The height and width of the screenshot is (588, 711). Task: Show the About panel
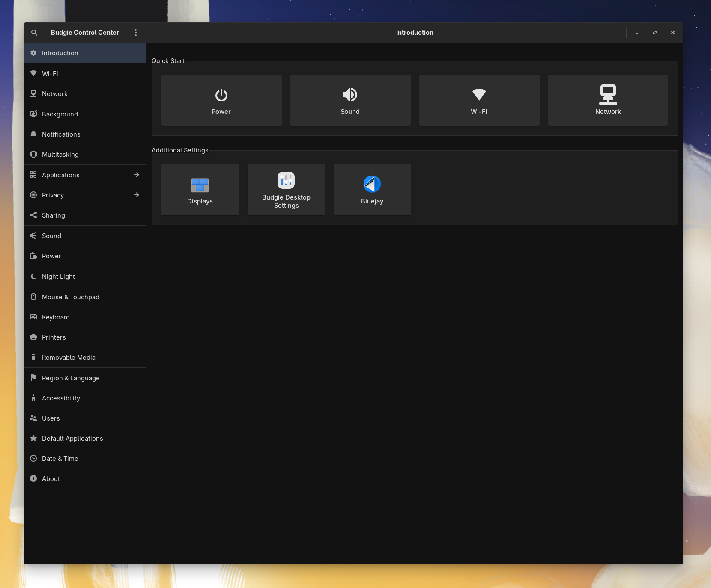point(51,479)
